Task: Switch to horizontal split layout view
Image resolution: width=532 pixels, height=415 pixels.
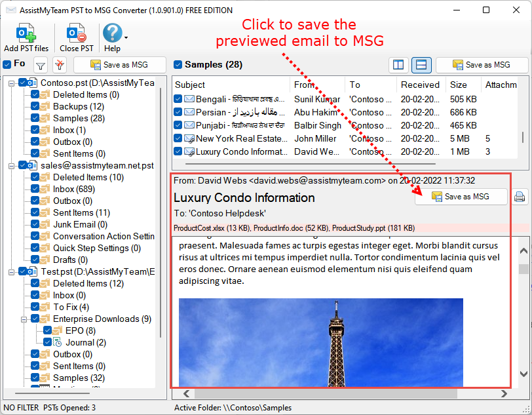Action: click(x=421, y=65)
